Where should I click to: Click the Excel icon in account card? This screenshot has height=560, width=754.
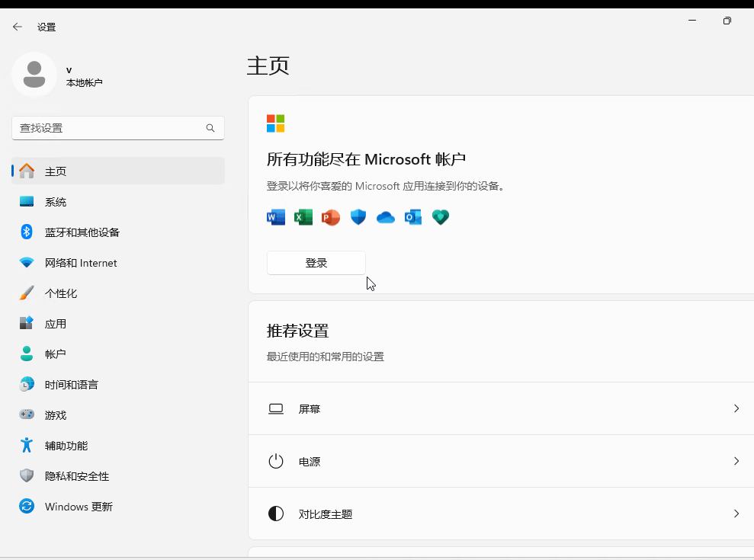[303, 218]
